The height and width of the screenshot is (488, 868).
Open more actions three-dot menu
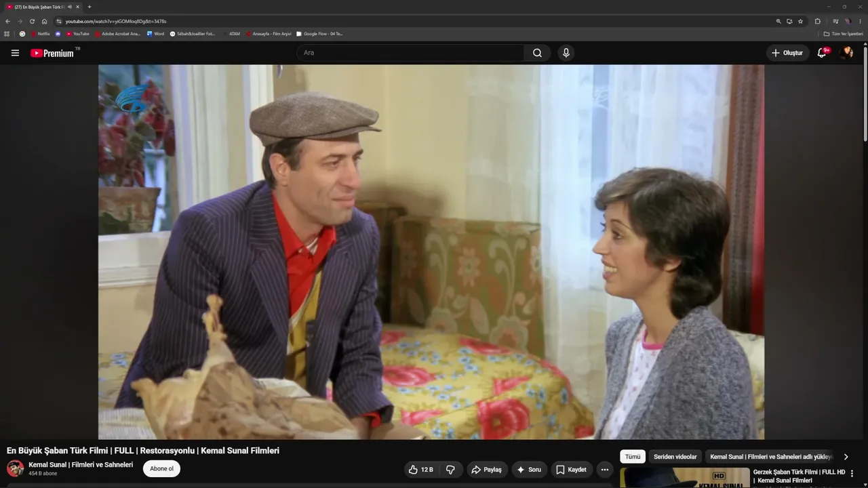605,470
